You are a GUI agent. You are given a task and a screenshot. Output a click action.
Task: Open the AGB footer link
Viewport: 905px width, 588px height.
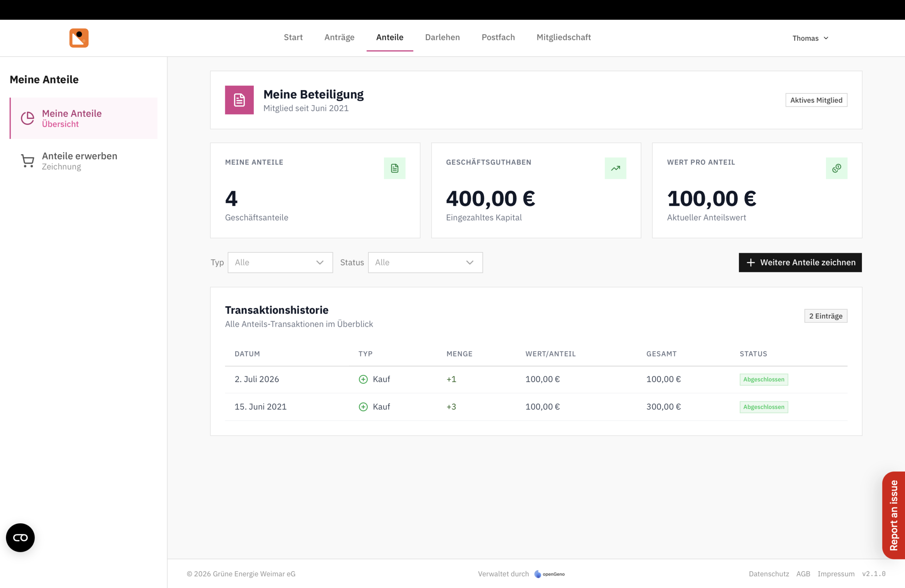(x=803, y=574)
